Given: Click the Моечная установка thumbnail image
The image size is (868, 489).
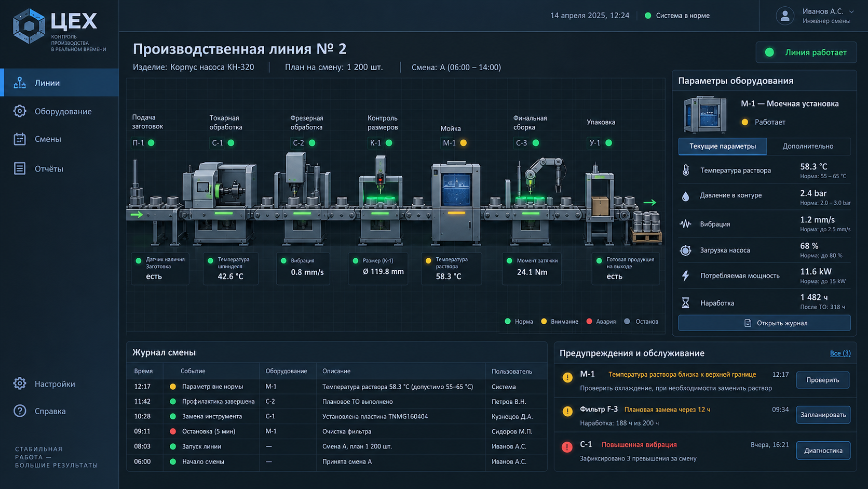Looking at the screenshot, I should pyautogui.click(x=705, y=115).
